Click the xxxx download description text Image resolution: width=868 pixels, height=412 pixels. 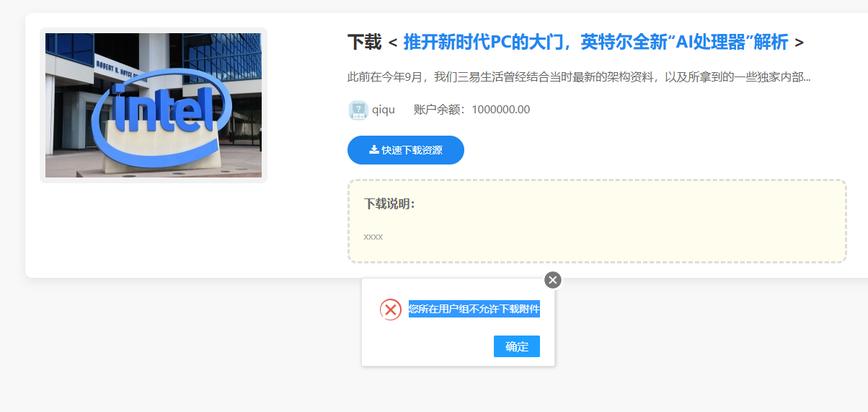pyautogui.click(x=373, y=236)
